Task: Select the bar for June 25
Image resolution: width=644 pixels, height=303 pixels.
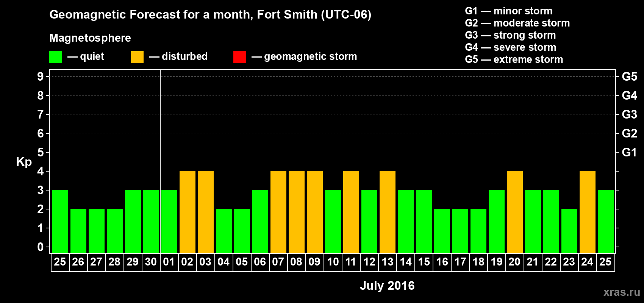Action: 60,221
